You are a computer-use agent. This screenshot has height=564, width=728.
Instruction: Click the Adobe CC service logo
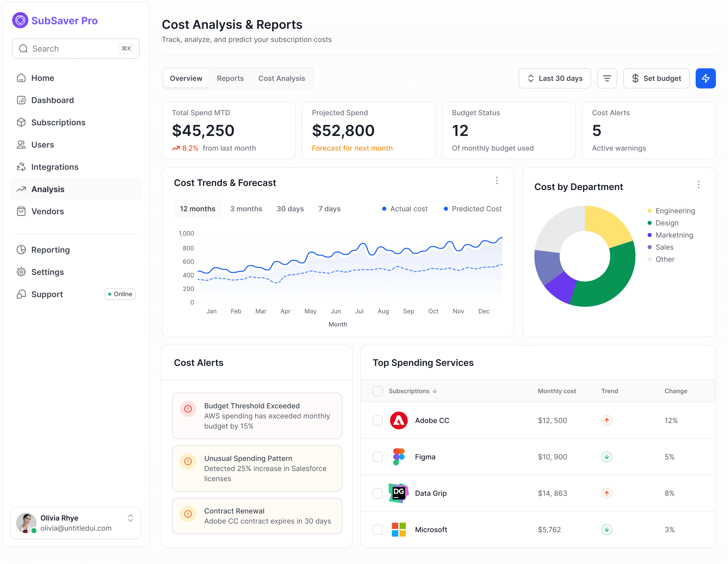point(399,420)
